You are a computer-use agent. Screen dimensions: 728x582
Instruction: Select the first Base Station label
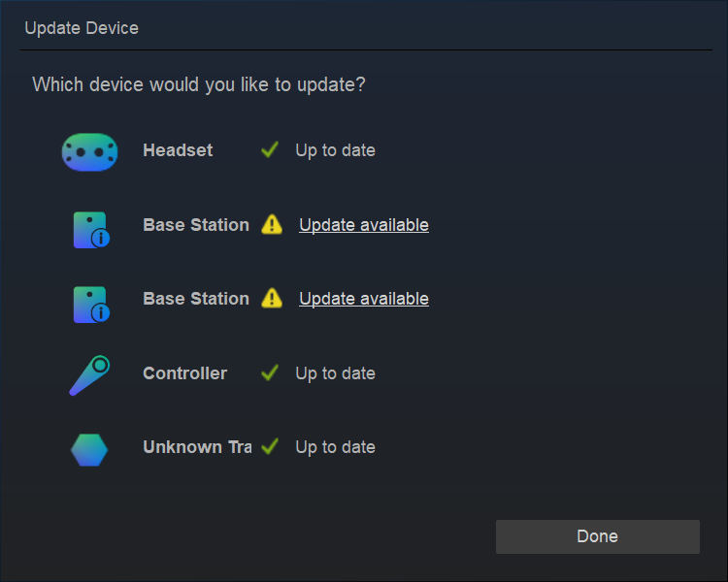pyautogui.click(x=196, y=225)
